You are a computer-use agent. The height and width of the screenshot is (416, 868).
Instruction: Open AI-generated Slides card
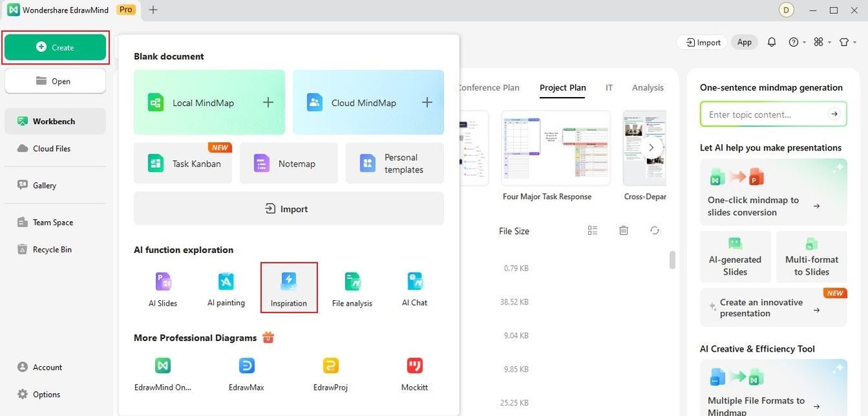[735, 257]
